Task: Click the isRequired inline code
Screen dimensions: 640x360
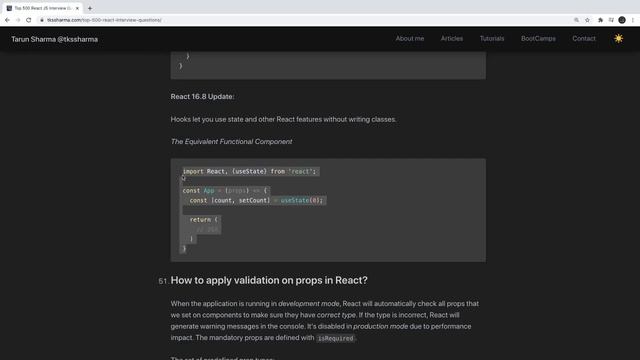Action: [x=336, y=338]
